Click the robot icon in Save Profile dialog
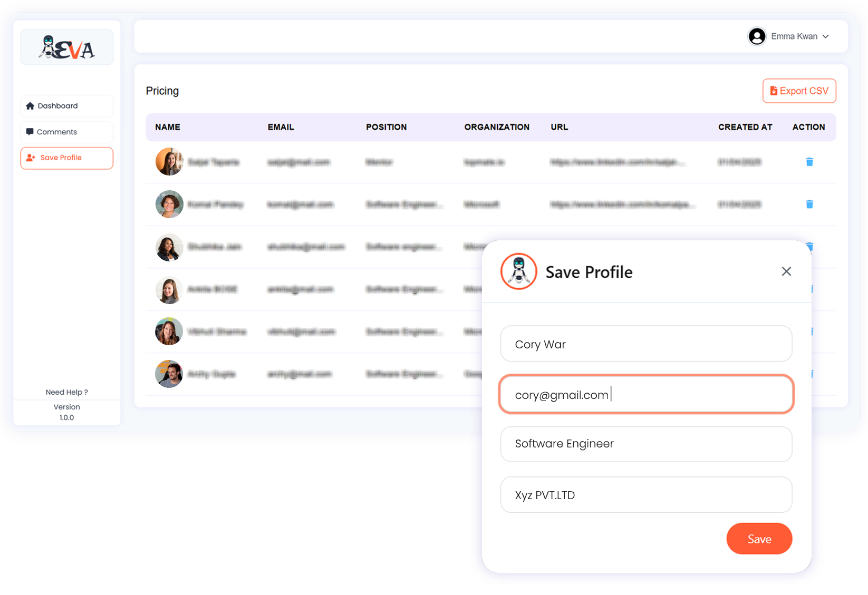The width and height of the screenshot is (868, 595). click(518, 271)
